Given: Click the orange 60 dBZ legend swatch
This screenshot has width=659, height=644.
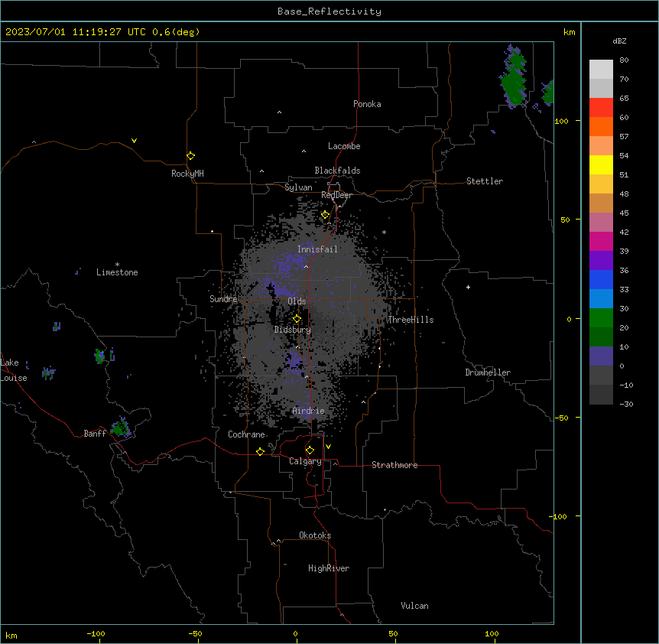Looking at the screenshot, I should click(x=601, y=126).
